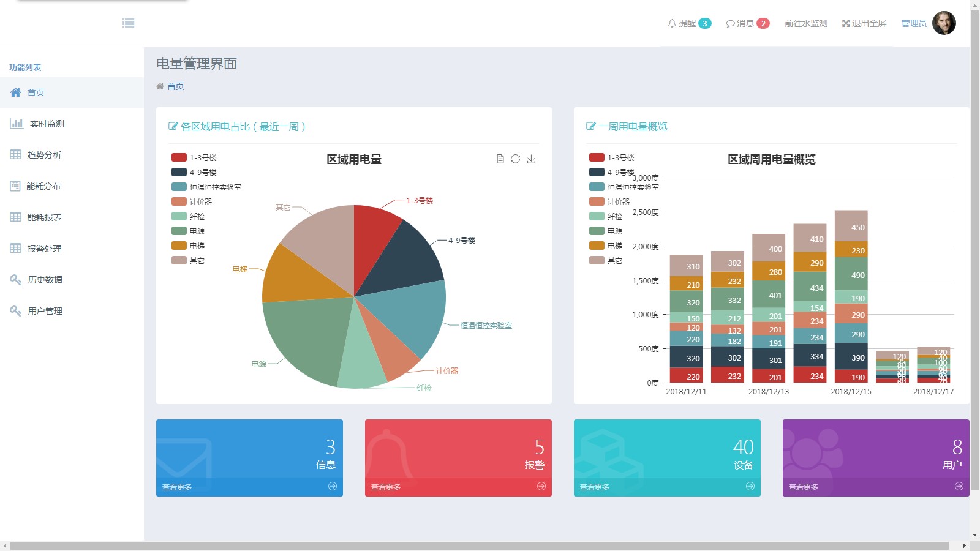Click the bar segment labeled 490
980x551 pixels.
851,274
